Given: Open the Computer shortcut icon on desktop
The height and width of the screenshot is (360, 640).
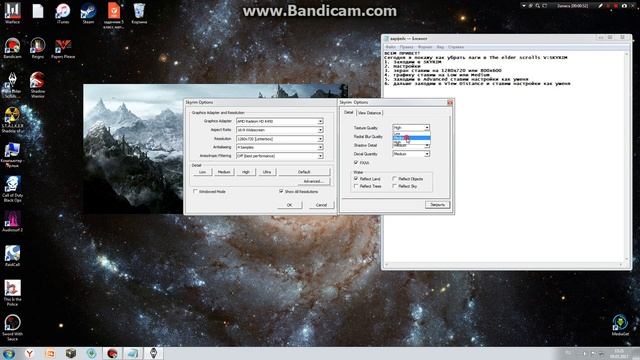Looking at the screenshot, I should point(12,155).
